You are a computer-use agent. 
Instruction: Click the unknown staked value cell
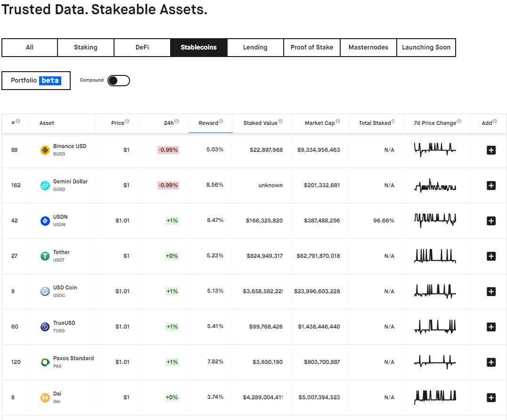[270, 185]
